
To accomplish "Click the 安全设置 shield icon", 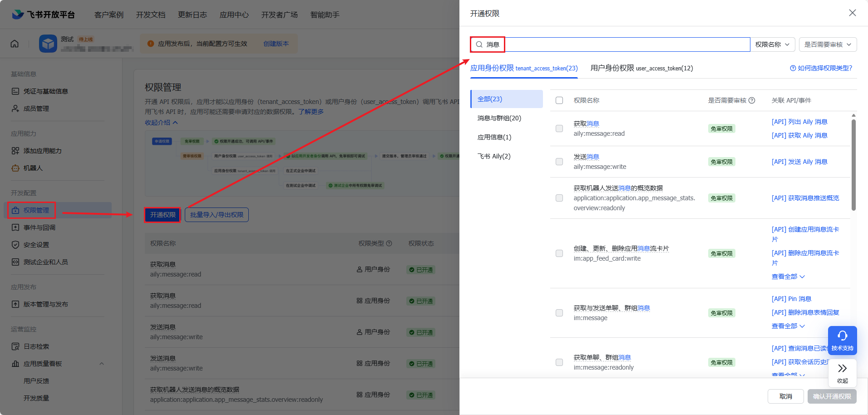I will coord(15,245).
